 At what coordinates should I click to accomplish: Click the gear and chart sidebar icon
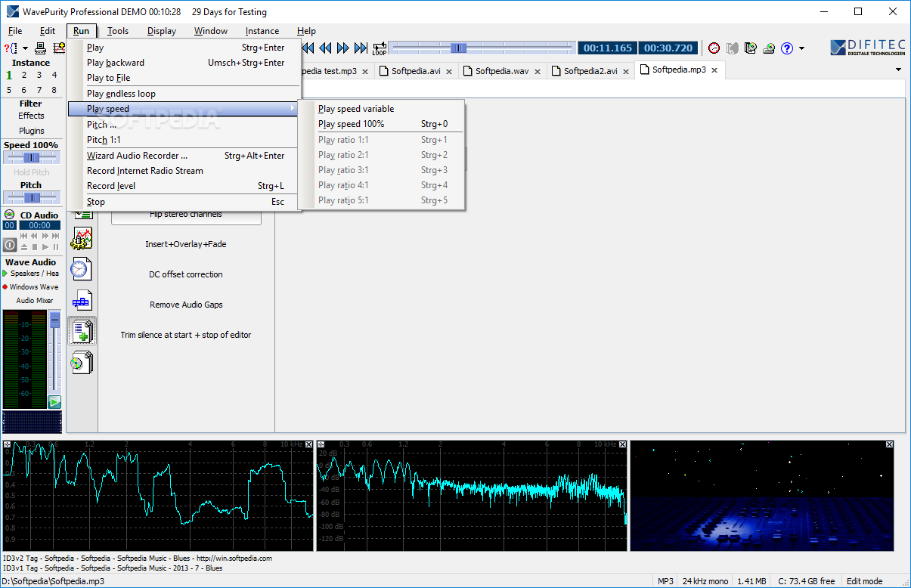coord(82,239)
